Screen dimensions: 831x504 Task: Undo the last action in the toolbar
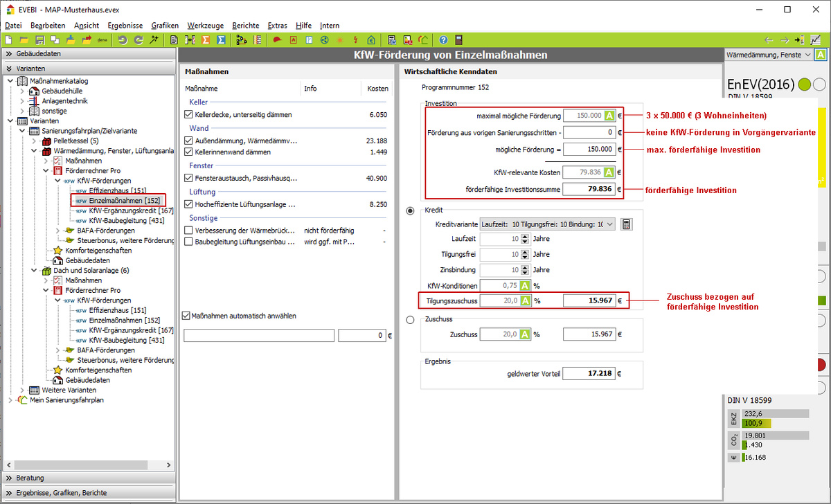pos(123,39)
